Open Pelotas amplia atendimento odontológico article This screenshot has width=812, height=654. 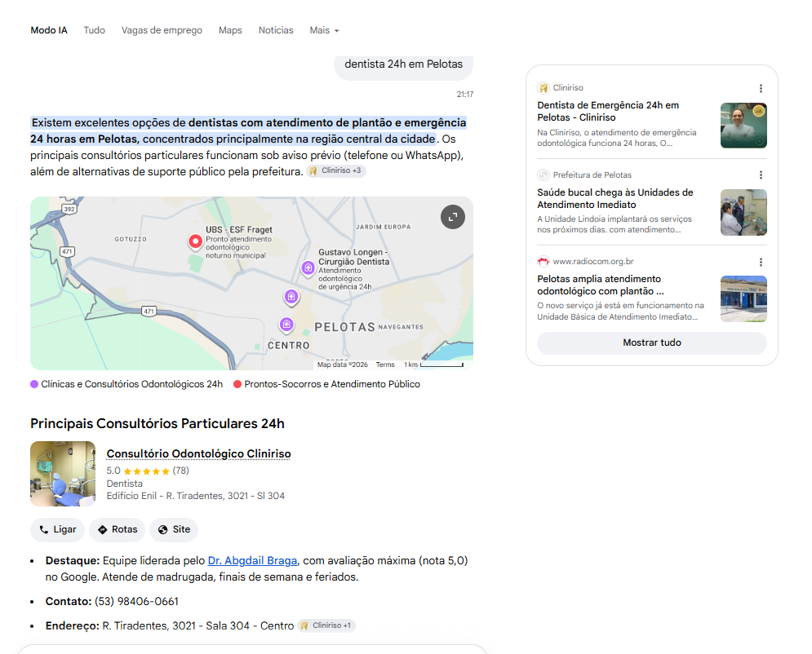(600, 285)
